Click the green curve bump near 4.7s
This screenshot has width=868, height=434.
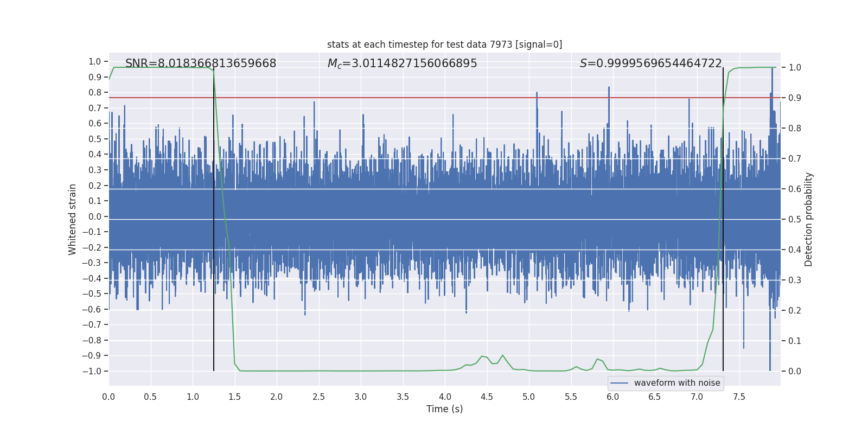502,356
